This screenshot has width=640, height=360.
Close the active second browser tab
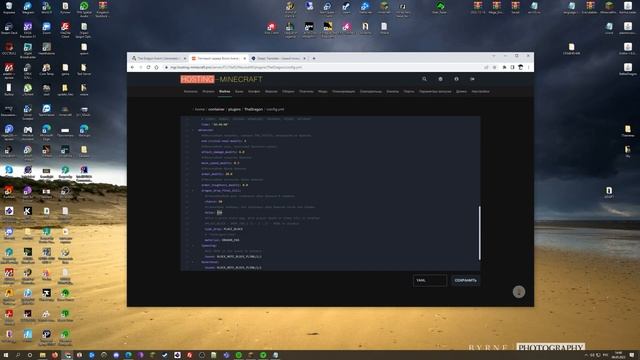(244, 58)
